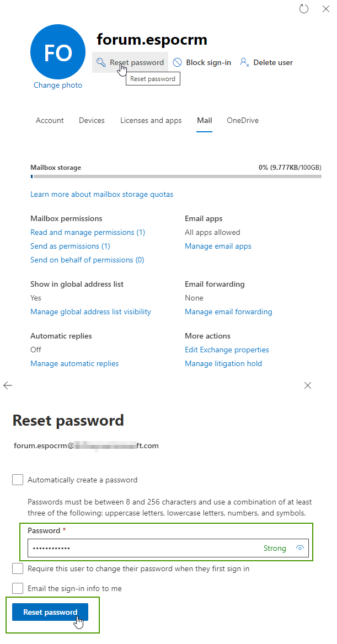Show password using the eye icon
Viewport: 337px width, 644px height.
tap(299, 548)
